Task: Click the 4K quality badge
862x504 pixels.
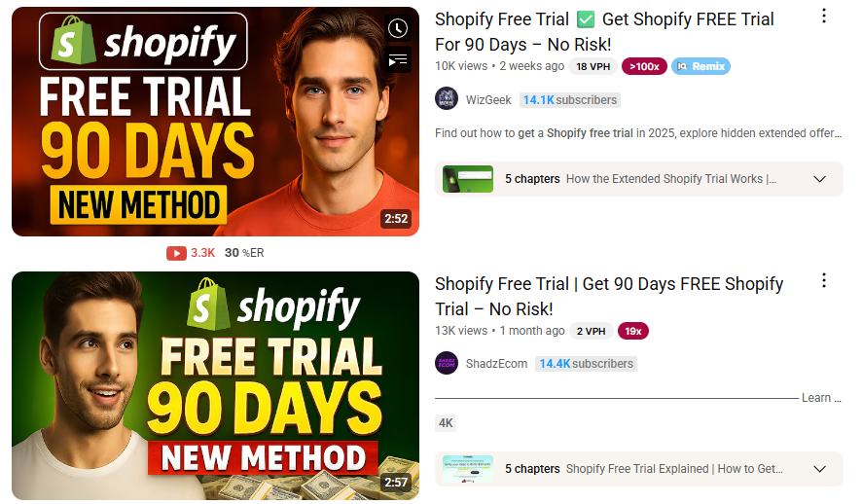Action: (446, 423)
